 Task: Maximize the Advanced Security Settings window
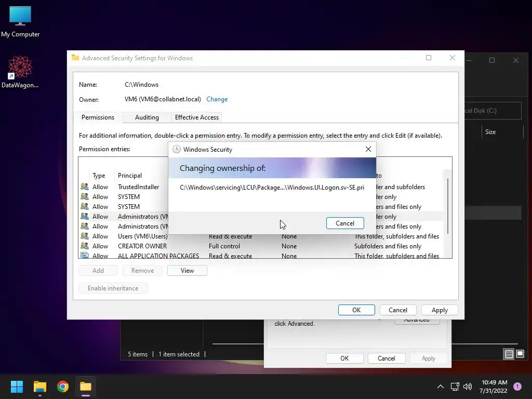pyautogui.click(x=429, y=58)
